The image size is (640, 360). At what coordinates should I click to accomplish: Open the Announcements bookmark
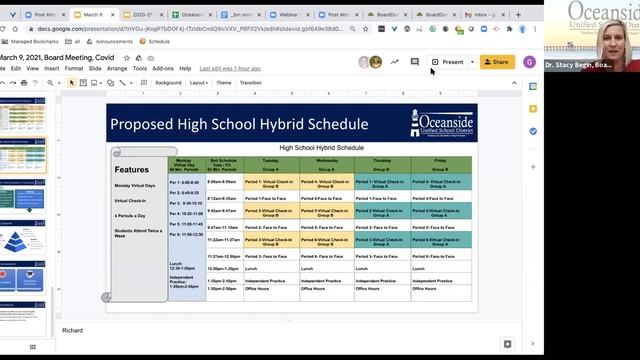tap(110, 42)
